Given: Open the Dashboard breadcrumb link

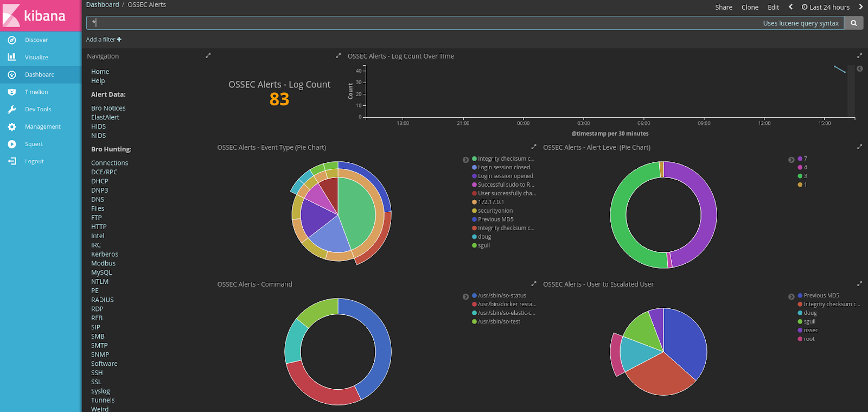Looking at the screenshot, I should (103, 4).
